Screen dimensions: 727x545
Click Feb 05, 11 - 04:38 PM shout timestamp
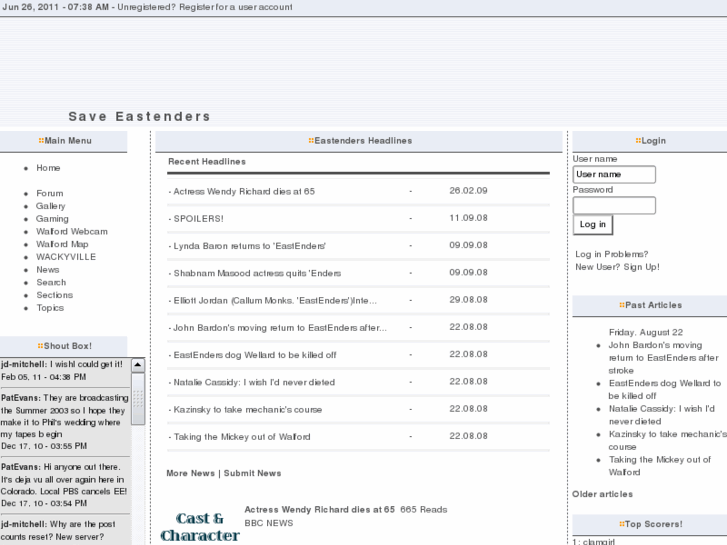pos(44,377)
